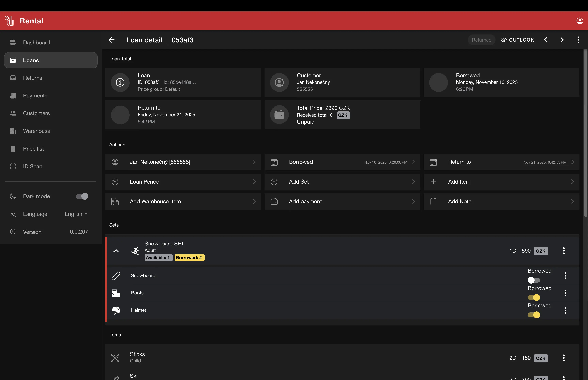Click the Customer avatar icon
This screenshot has width=588, height=380.
(x=279, y=82)
